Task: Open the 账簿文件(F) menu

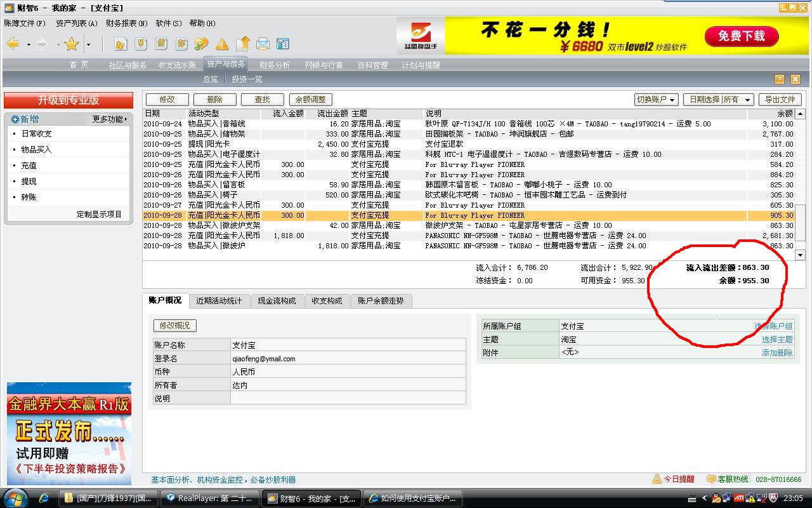Action: (25, 23)
